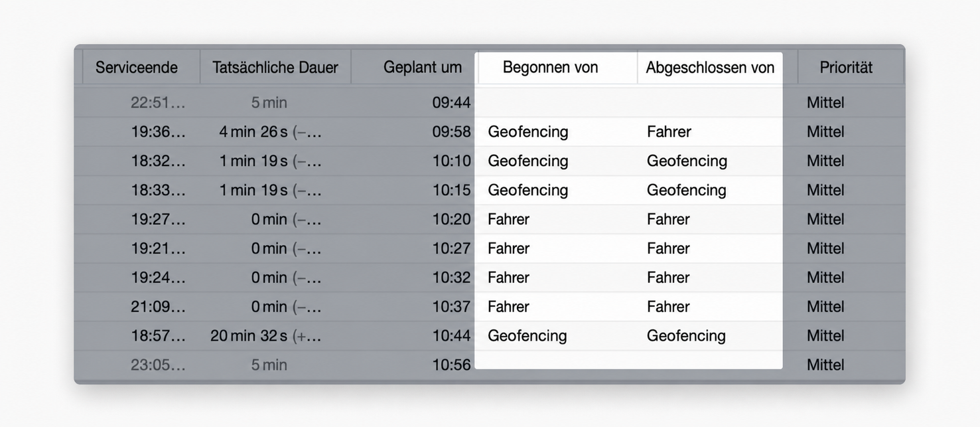980x427 pixels.
Task: Click 5 min duration in 09:44 row
Action: click(x=269, y=102)
